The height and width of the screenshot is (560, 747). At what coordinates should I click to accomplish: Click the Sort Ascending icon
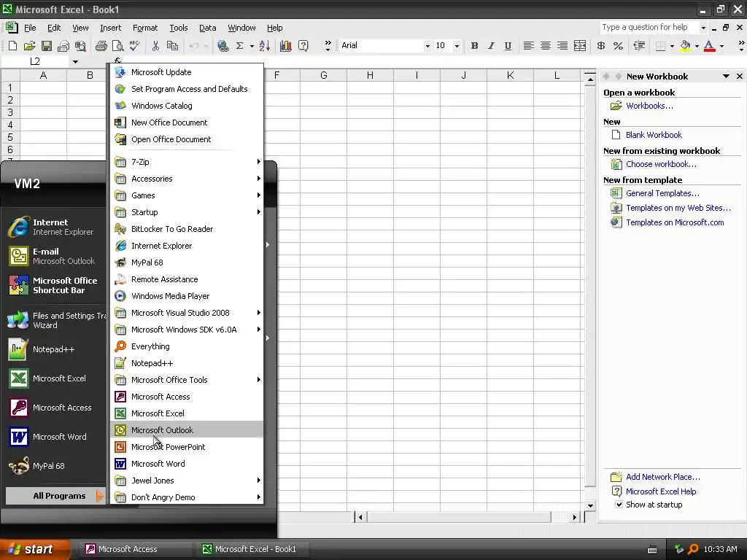point(265,46)
